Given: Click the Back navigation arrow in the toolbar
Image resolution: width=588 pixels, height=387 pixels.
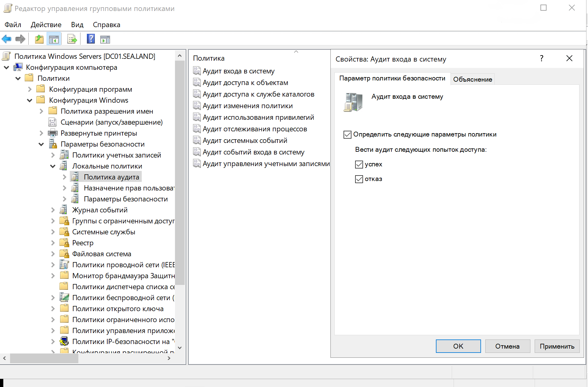Looking at the screenshot, I should [x=7, y=39].
